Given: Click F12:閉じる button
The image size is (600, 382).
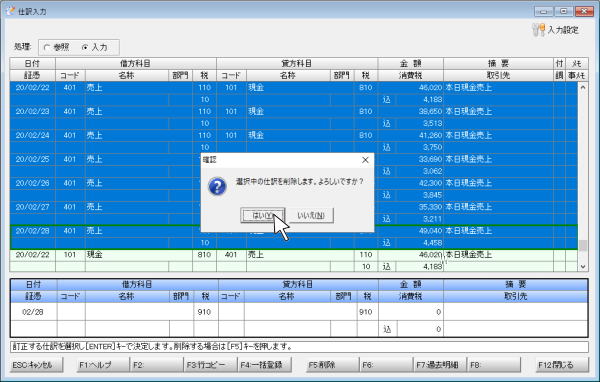Looking at the screenshot, I should (x=562, y=365).
